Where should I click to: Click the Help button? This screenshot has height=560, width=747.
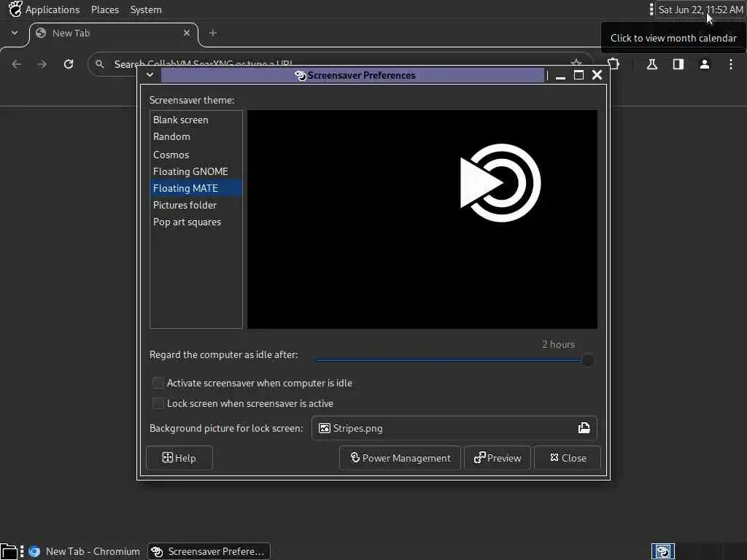coord(179,458)
